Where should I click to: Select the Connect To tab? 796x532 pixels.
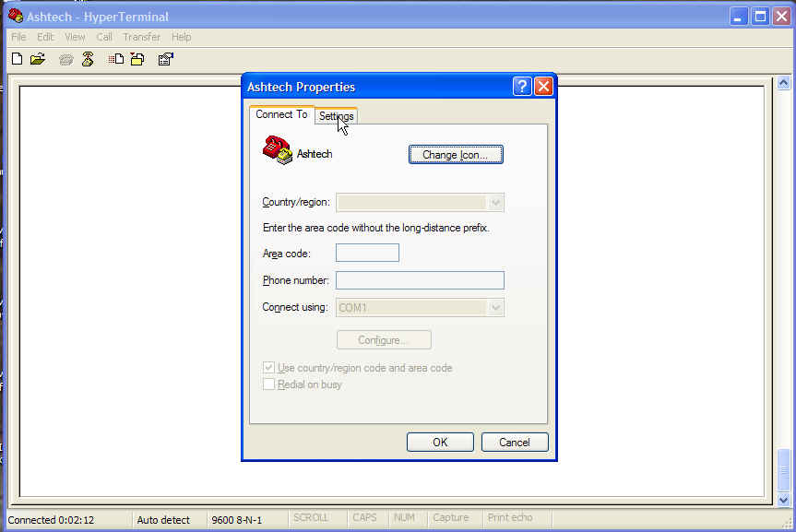click(281, 114)
